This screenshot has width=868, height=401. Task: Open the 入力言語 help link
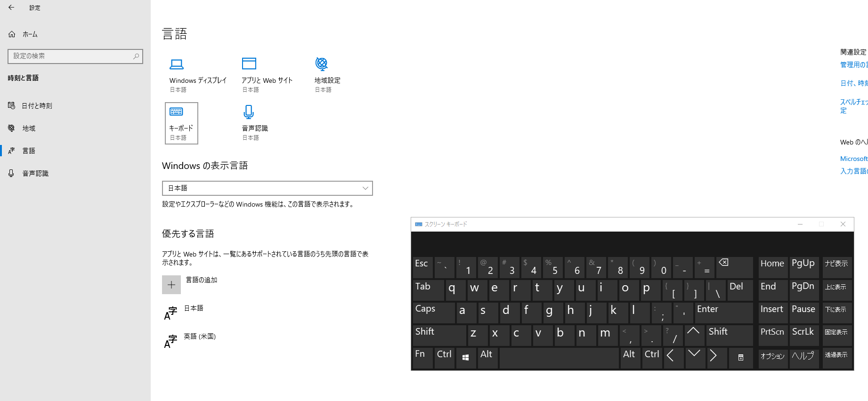coord(854,171)
